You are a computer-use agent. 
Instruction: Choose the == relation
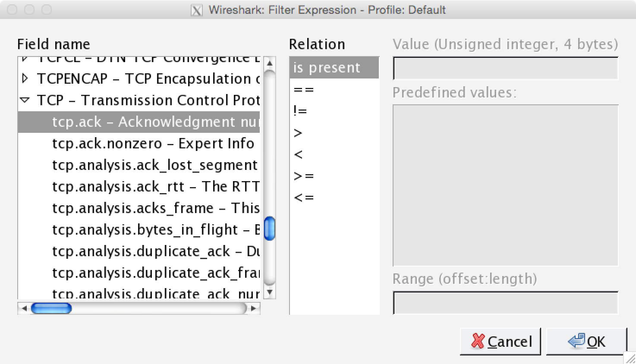point(334,90)
